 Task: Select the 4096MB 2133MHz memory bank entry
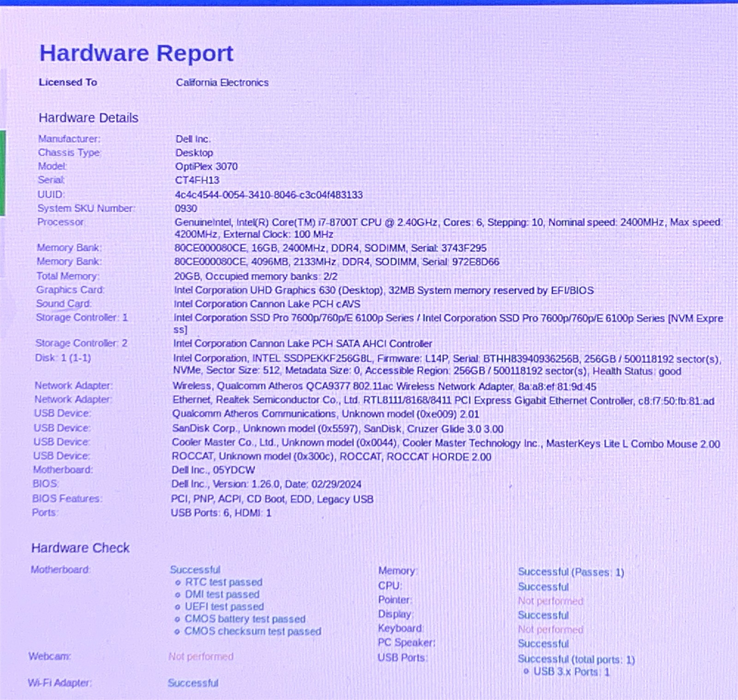coord(337,262)
